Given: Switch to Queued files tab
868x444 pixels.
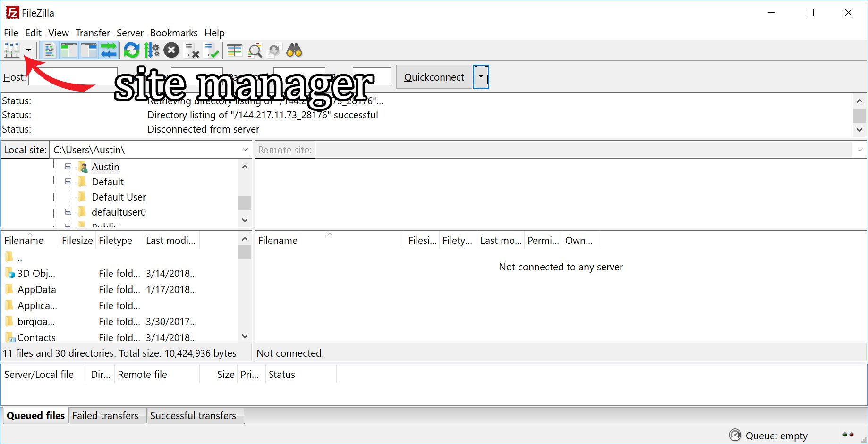Looking at the screenshot, I should click(x=35, y=416).
